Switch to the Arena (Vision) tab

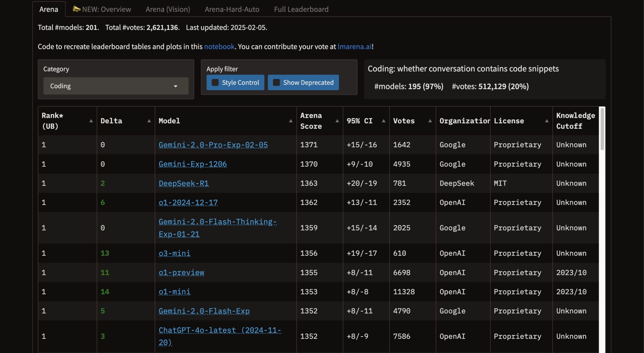[168, 9]
